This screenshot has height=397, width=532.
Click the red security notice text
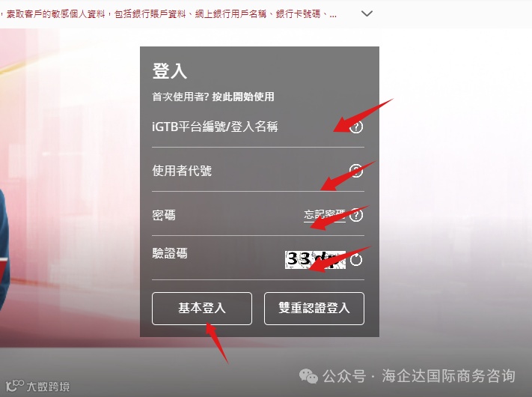coord(170,14)
